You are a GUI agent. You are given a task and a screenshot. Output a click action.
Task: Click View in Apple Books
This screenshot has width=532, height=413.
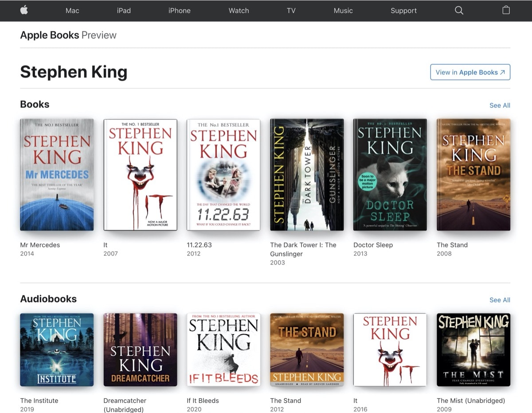click(x=470, y=72)
